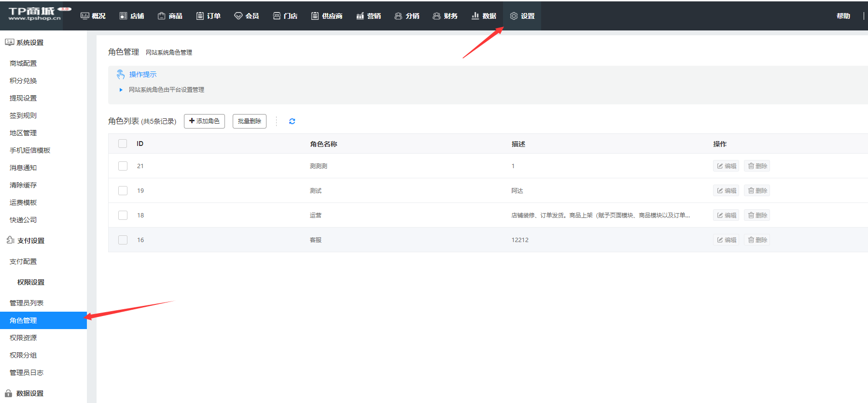Click the TP商城 logo
This screenshot has height=403, width=868.
[x=35, y=14]
